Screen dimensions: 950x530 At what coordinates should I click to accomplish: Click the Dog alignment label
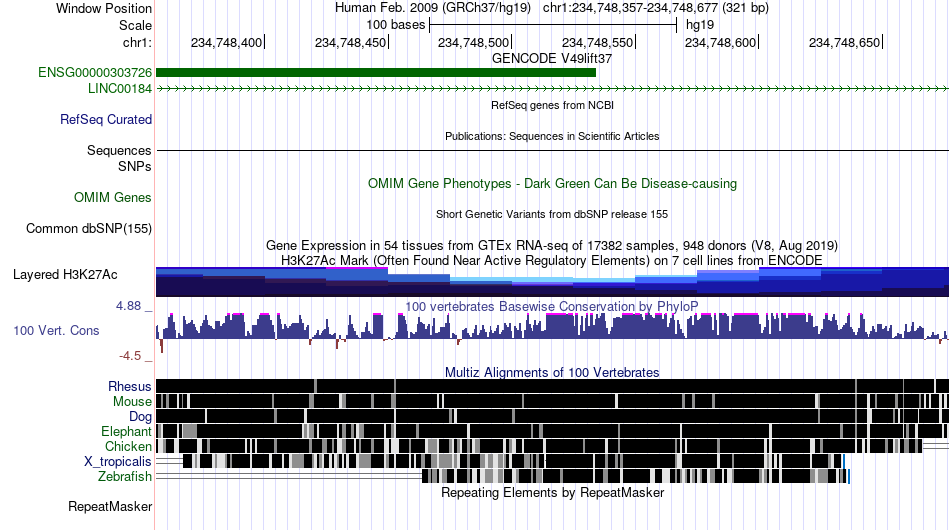click(x=140, y=417)
